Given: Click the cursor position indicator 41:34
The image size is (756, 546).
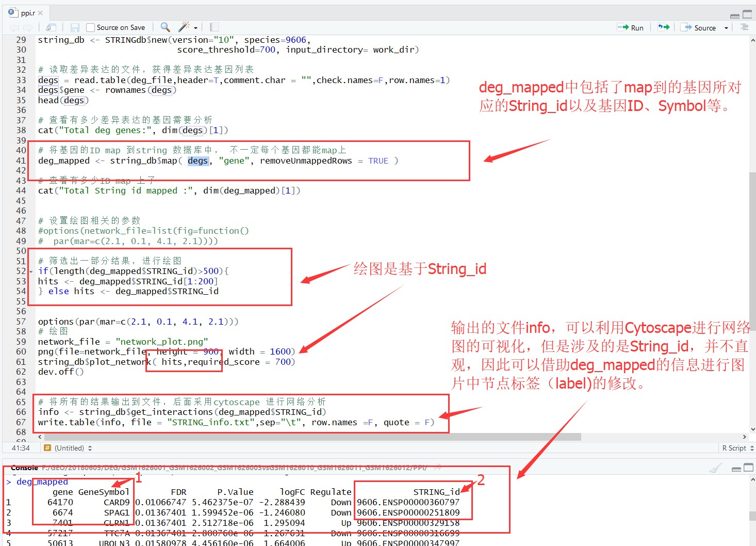Looking at the screenshot, I should (21, 448).
